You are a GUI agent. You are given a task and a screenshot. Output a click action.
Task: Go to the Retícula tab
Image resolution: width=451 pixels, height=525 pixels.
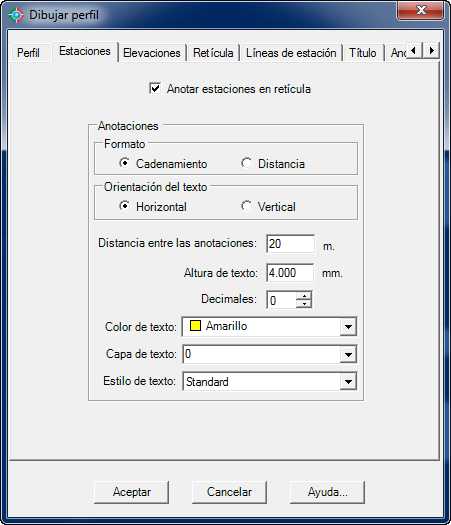point(213,53)
